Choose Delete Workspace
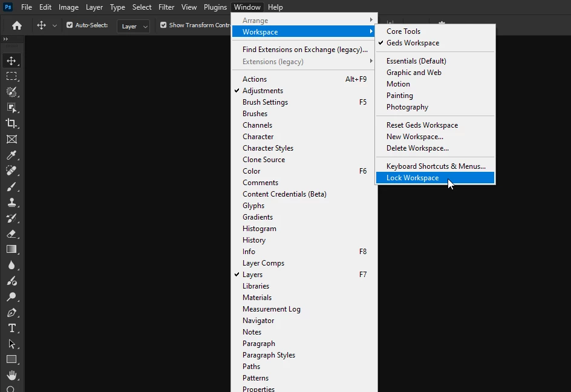Screen dimensions: 571x392 tap(435, 148)
